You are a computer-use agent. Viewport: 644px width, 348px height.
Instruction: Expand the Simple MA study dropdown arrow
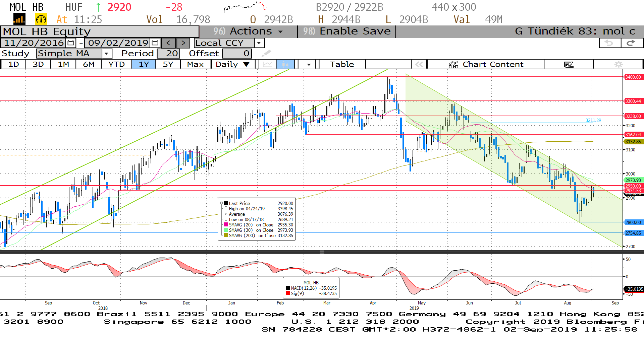point(107,53)
